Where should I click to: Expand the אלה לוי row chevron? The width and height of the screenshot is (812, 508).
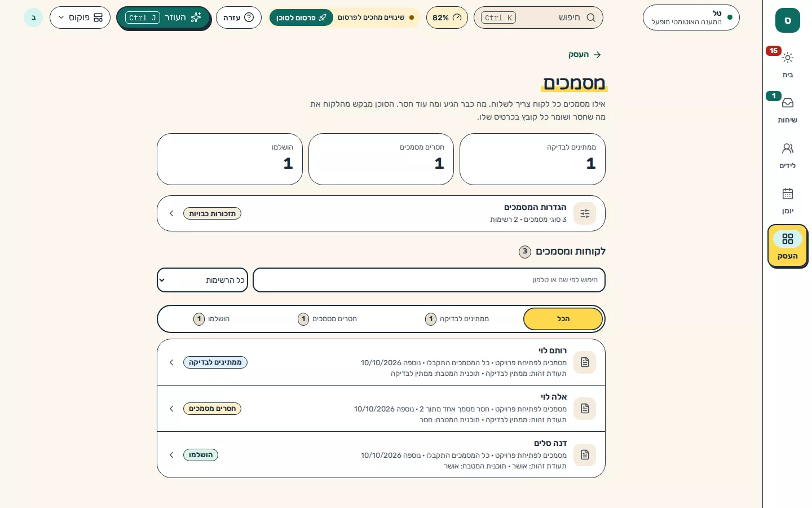click(x=171, y=409)
